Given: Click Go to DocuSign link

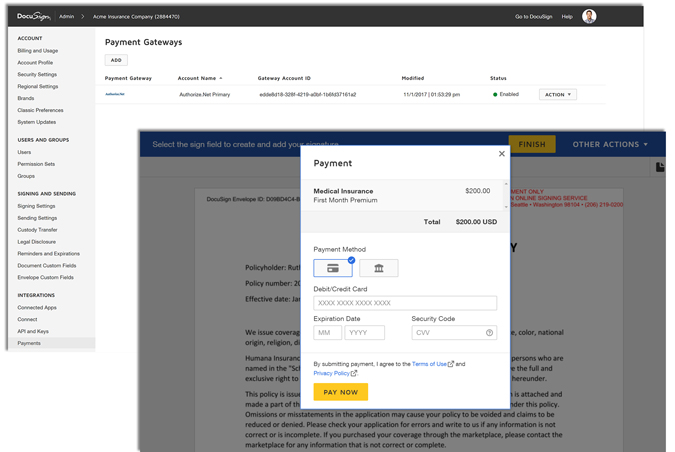Looking at the screenshot, I should [x=533, y=16].
